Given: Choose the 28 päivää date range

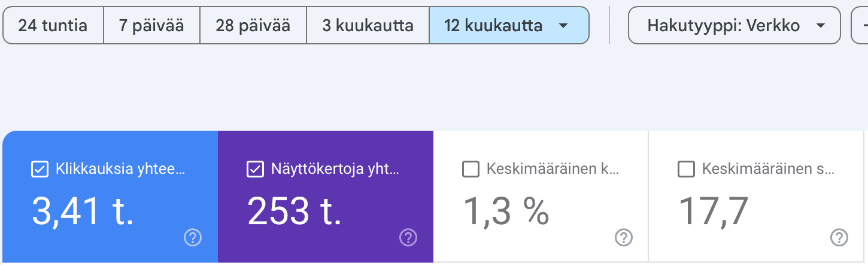Looking at the screenshot, I should [253, 26].
